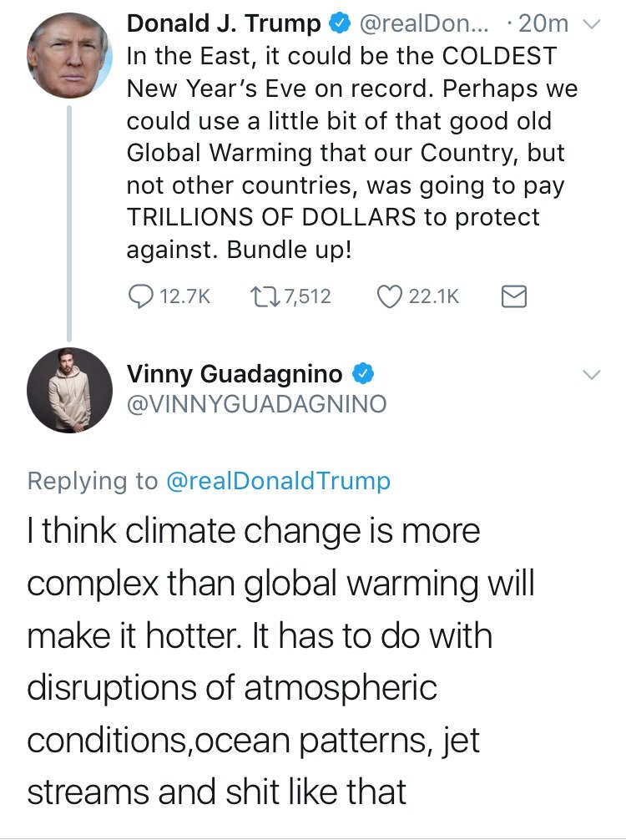View Vinny Guadagnino's profile avatar
Screen dimensions: 626x840
69,390
